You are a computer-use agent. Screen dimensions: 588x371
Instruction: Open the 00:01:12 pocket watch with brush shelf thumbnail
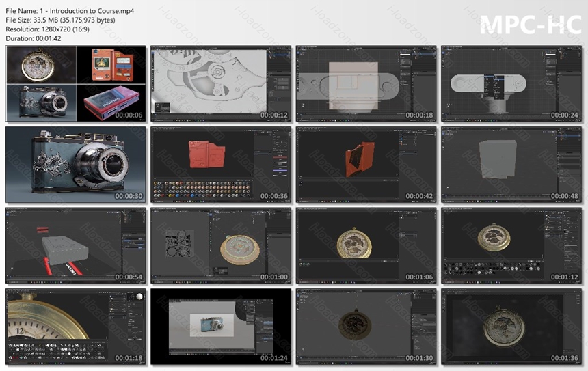[x=511, y=246]
